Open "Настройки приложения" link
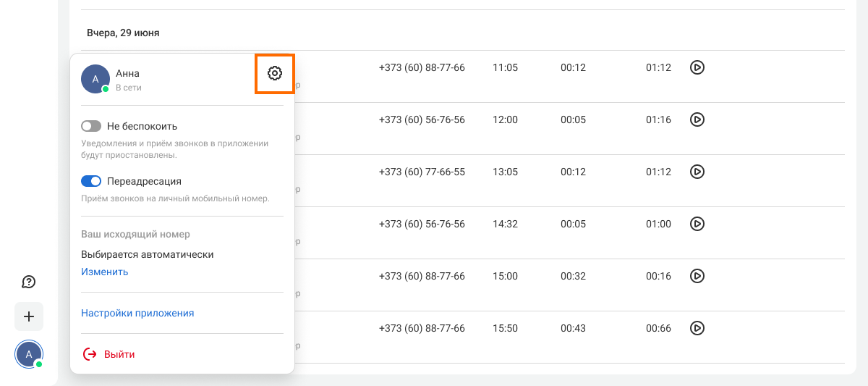Image resolution: width=868 pixels, height=386 pixels. pos(137,313)
